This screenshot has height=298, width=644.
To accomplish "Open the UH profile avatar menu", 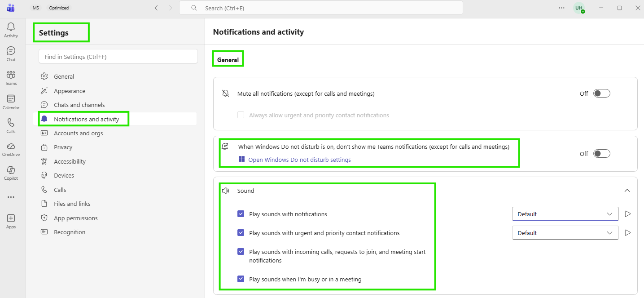I will click(x=579, y=8).
